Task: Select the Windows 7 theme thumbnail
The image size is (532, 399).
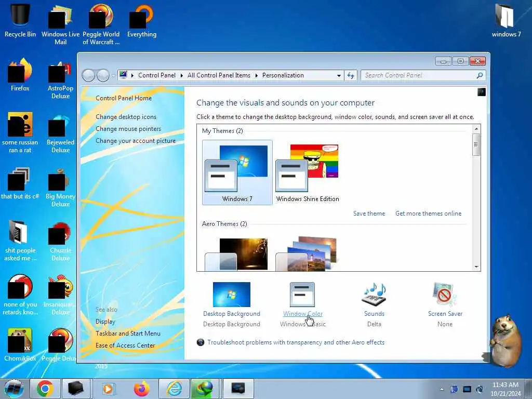Action: [237, 172]
